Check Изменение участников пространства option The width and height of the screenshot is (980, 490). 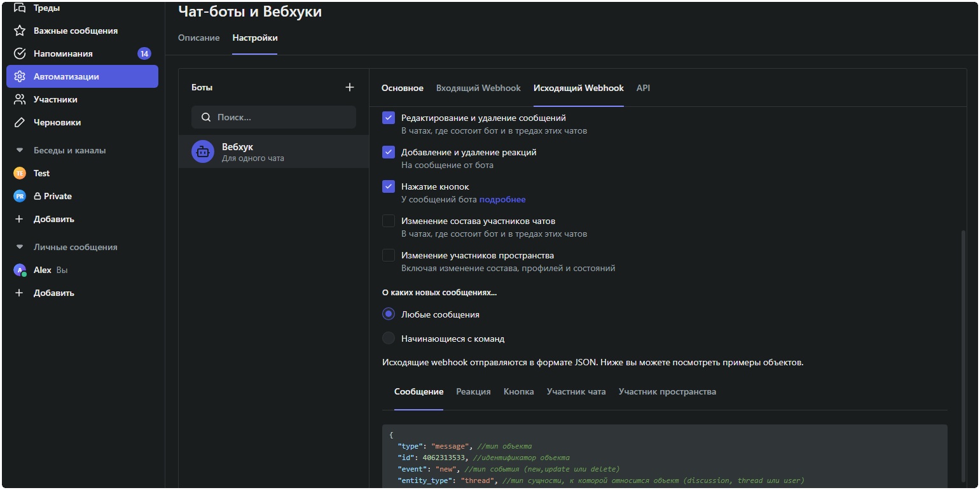pos(389,255)
